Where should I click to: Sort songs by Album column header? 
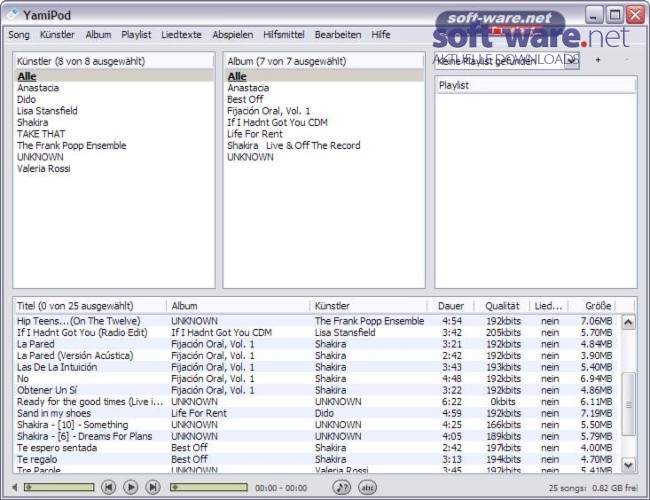[x=238, y=306]
